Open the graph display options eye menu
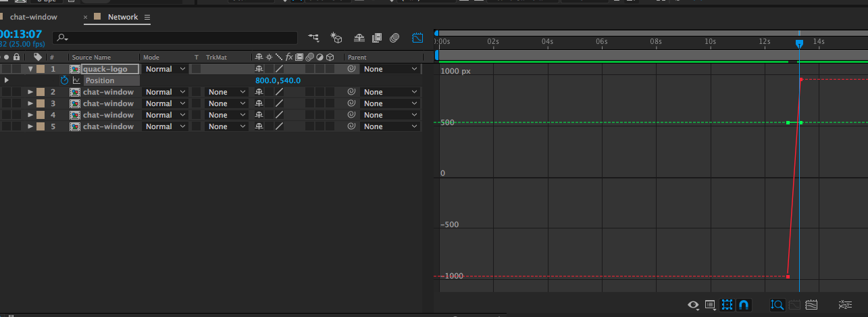Image resolution: width=868 pixels, height=317 pixels. (693, 305)
